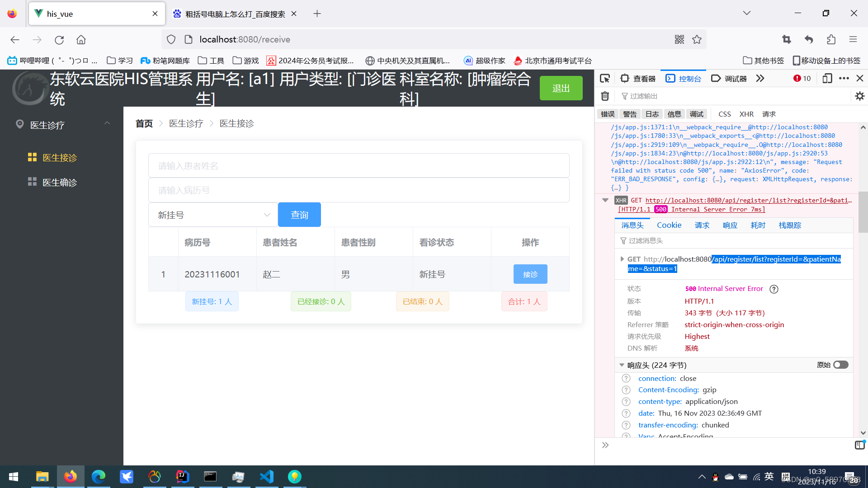Open the extensions puzzle icon
This screenshot has height=488, width=868.
(x=831, y=39)
